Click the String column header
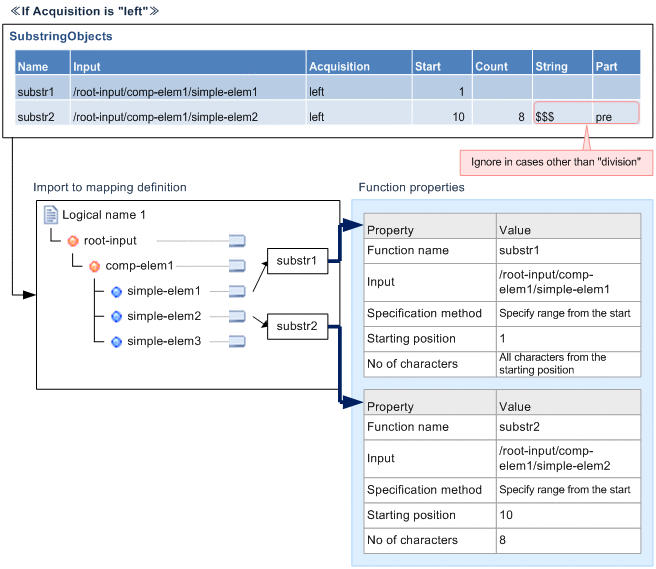This screenshot has height=569, width=656. click(563, 62)
